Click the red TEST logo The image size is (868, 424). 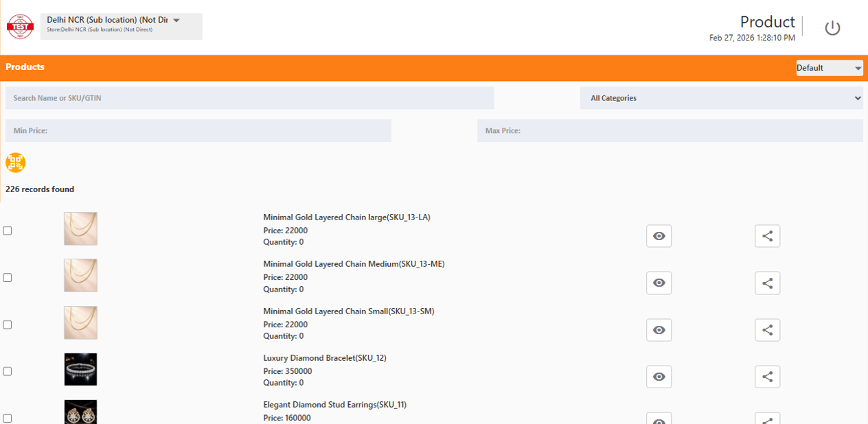20,27
